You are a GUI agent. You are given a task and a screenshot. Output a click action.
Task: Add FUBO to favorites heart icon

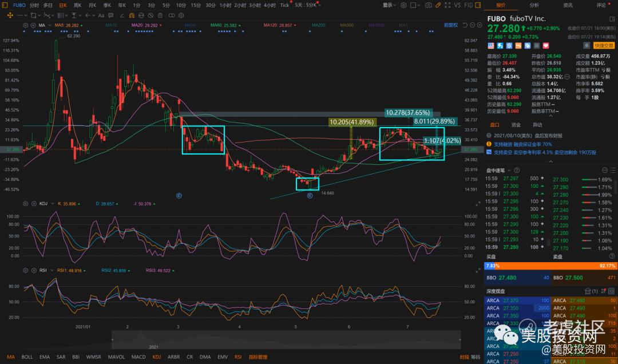[x=546, y=46]
